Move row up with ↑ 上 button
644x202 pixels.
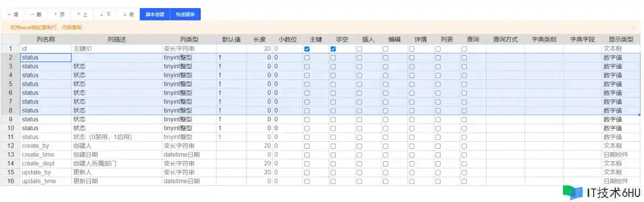click(x=82, y=15)
